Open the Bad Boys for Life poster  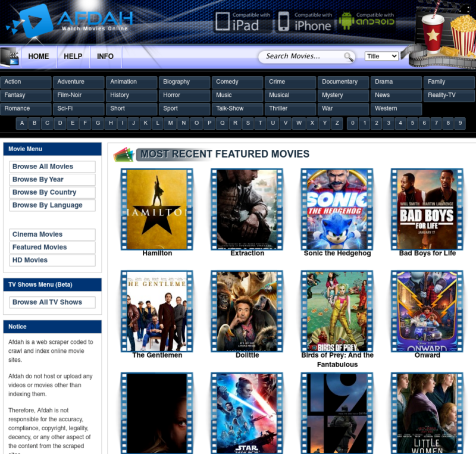[427, 209]
